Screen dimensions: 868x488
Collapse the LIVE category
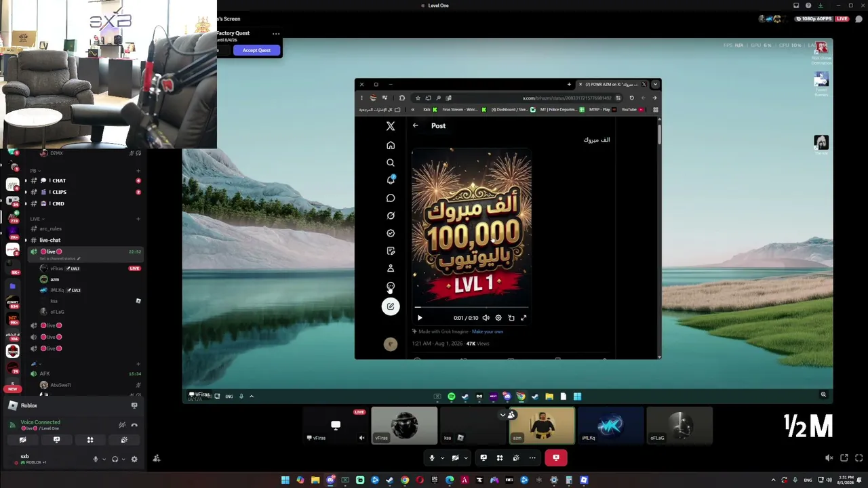coord(36,219)
